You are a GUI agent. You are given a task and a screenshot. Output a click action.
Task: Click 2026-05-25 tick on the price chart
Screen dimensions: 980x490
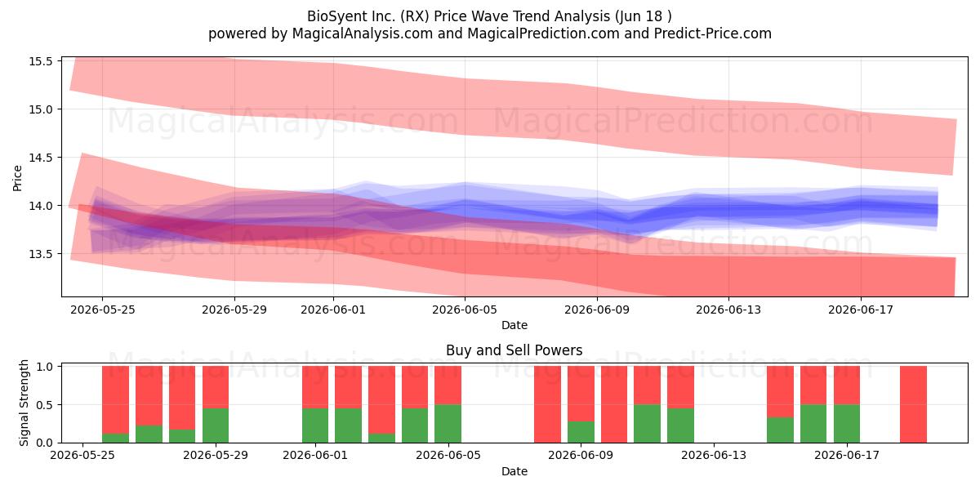pyautogui.click(x=102, y=310)
